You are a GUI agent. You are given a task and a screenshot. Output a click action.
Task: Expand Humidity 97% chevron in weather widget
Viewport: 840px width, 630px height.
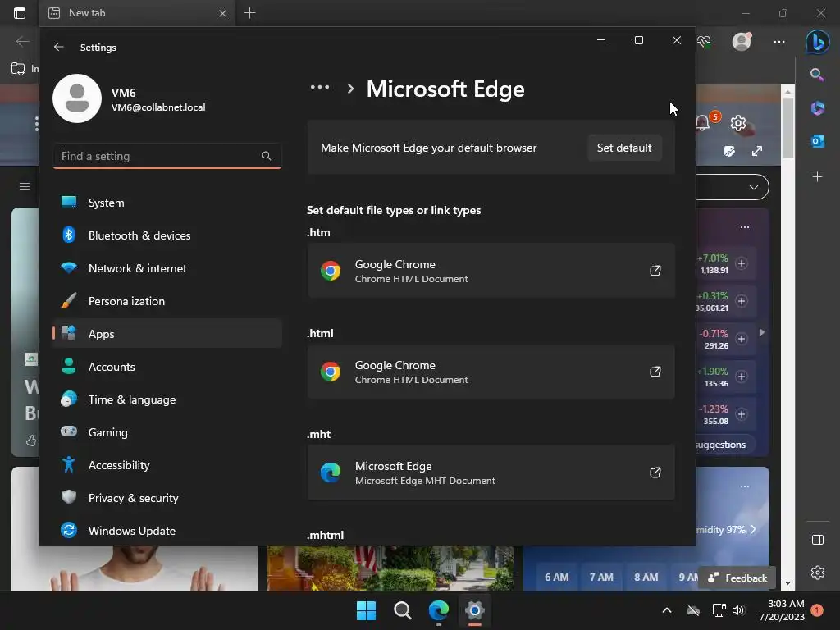click(x=753, y=529)
